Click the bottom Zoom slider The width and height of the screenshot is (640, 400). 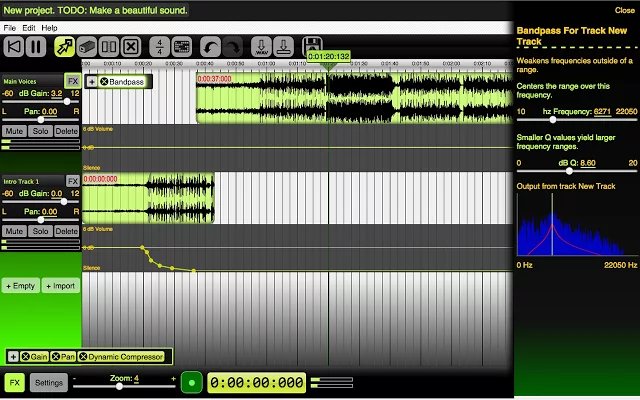124,387
